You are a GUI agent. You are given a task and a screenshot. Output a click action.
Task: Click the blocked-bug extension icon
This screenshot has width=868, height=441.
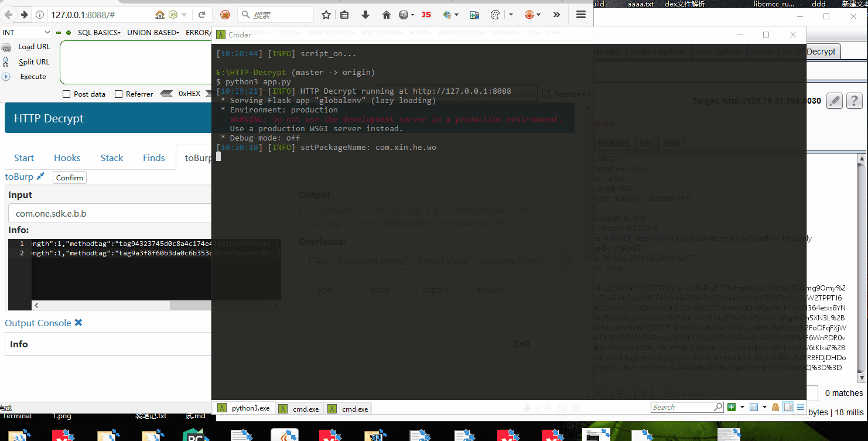point(225,15)
